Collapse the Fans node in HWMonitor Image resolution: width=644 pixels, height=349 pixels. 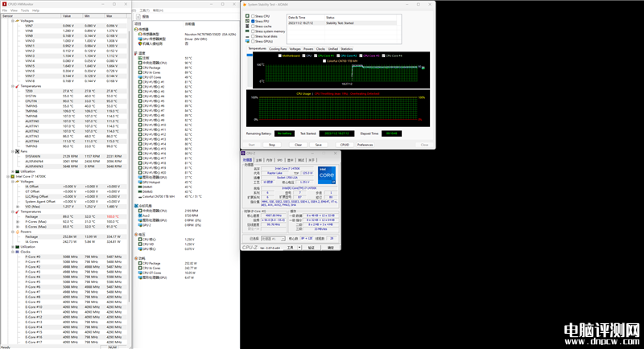pos(13,151)
